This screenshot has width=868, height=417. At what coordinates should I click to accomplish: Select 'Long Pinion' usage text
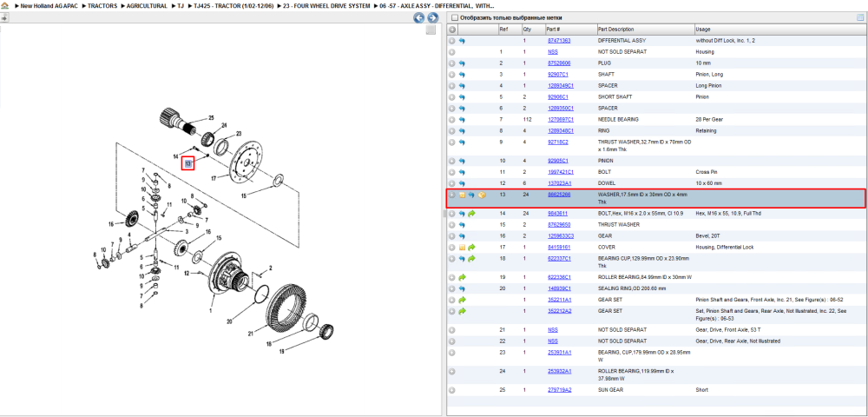pos(707,86)
